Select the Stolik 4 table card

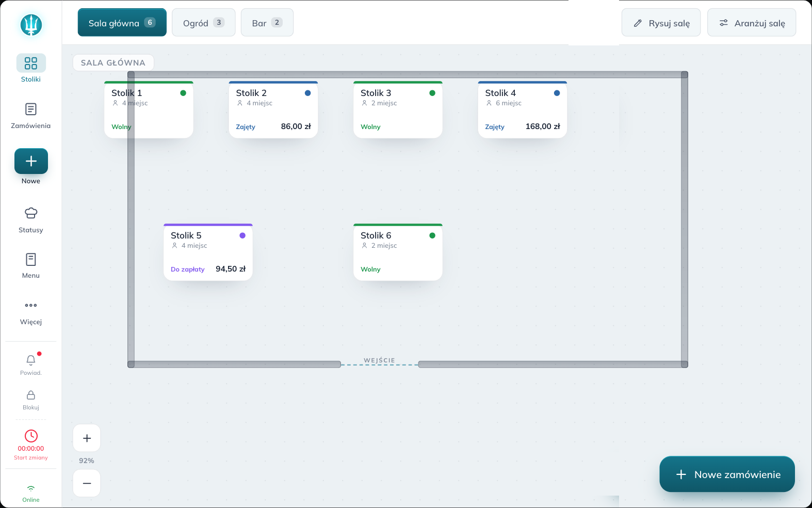tap(523, 109)
